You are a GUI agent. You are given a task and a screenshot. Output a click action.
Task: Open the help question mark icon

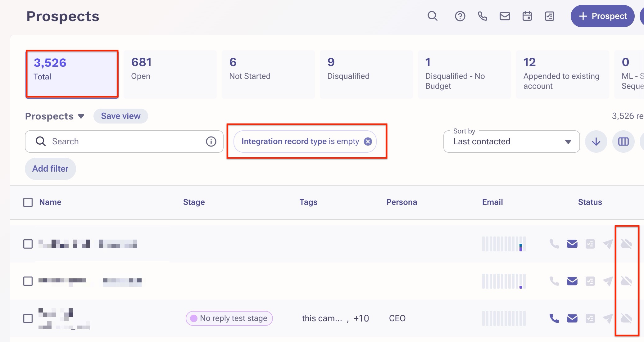(460, 16)
